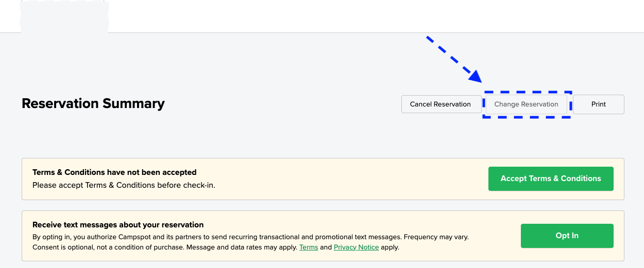Click 'Terms & Conditions have not been accepted' heading
Image resolution: width=644 pixels, height=268 pixels.
tap(114, 172)
